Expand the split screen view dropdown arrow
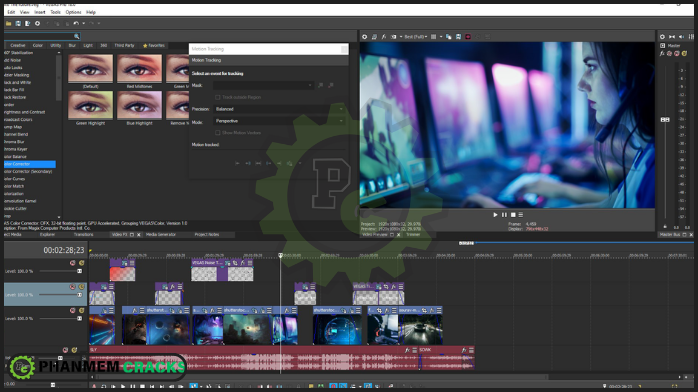 401,37
